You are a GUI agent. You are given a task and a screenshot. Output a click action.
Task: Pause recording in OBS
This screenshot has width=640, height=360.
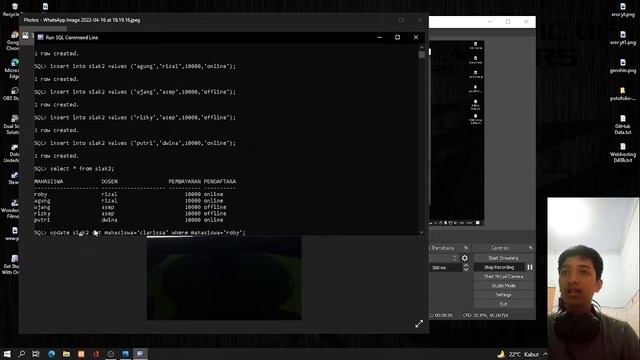pyautogui.click(x=529, y=267)
